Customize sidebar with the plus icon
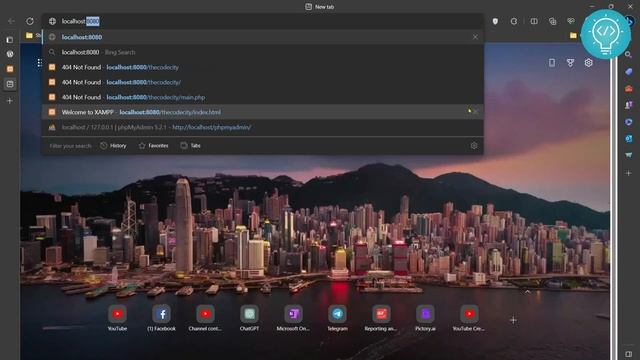The image size is (640, 360). click(x=629, y=173)
